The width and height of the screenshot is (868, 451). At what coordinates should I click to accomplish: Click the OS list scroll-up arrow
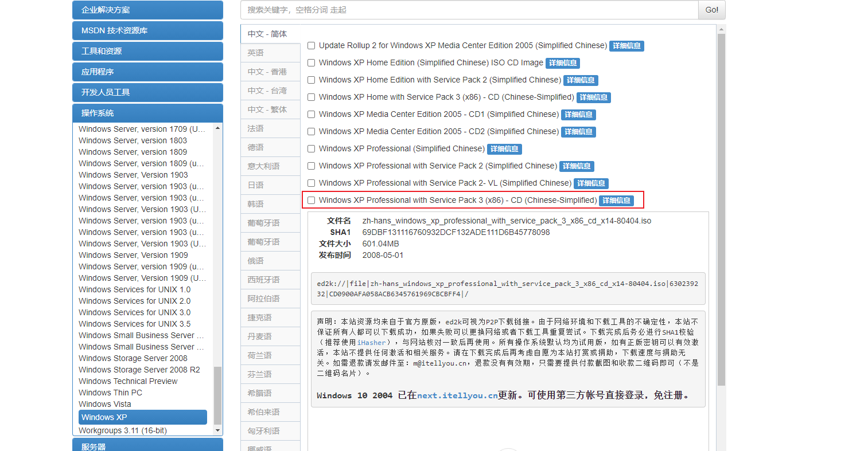point(217,128)
